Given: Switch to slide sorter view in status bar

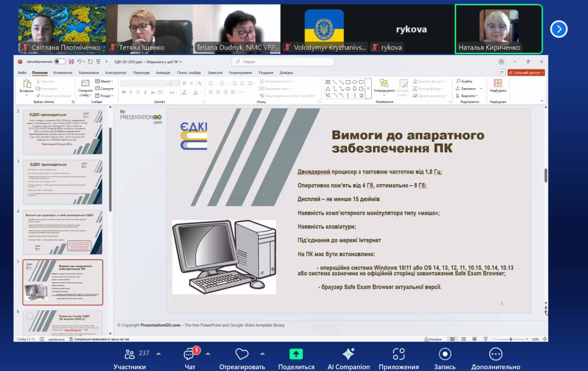Looking at the screenshot, I should click(x=463, y=339).
